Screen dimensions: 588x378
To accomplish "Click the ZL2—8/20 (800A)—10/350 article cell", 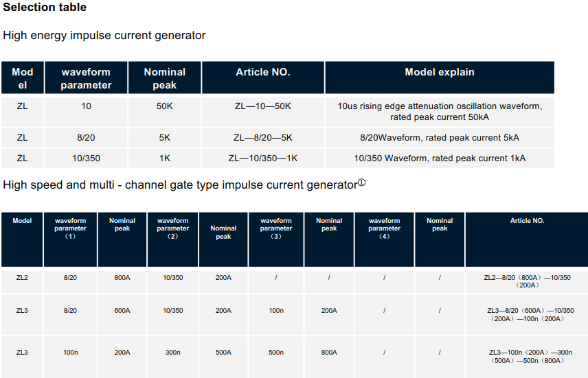I will click(528, 281).
